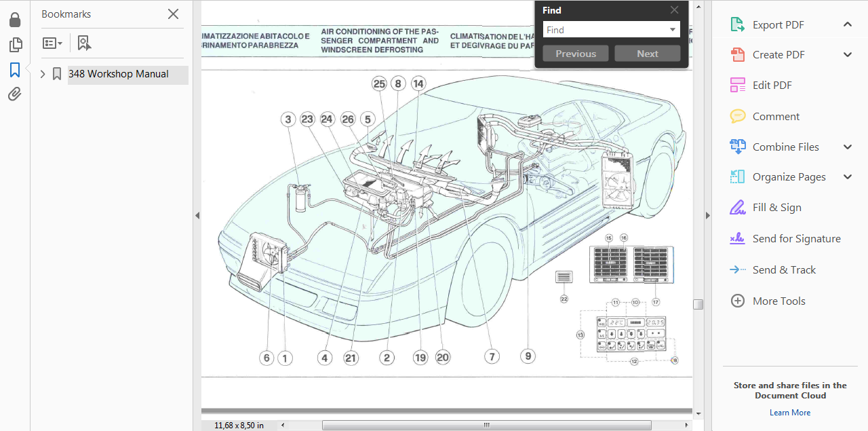This screenshot has height=431, width=868.
Task: Open the bookmark options menu
Action: (52, 43)
